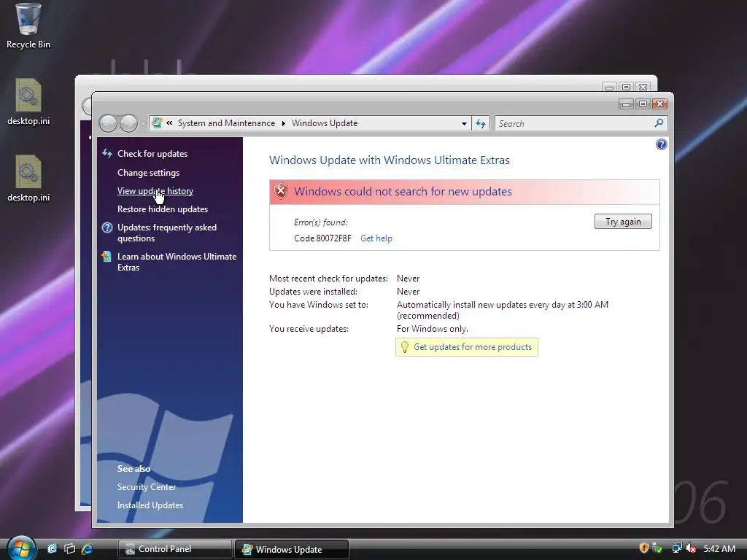Select Windows Update breadcrumb segment

click(325, 123)
